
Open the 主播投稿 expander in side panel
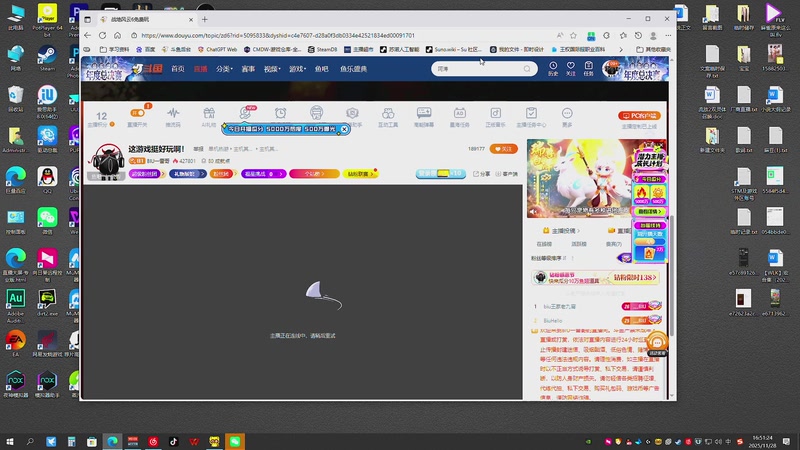click(x=561, y=231)
